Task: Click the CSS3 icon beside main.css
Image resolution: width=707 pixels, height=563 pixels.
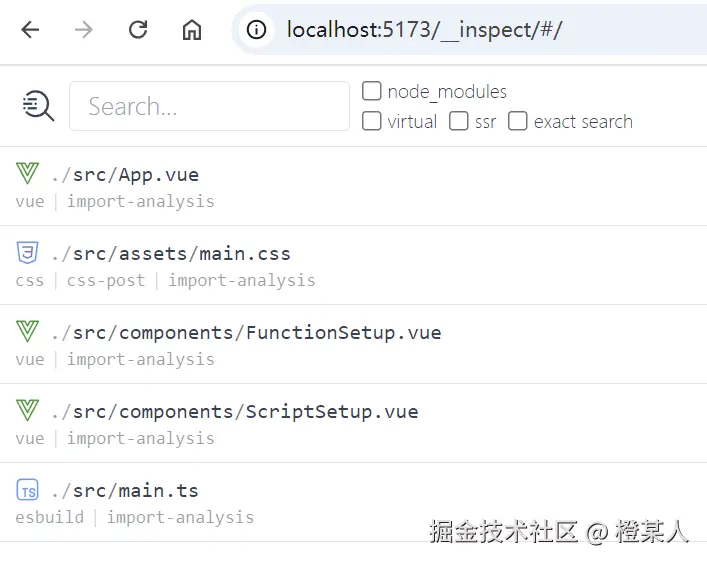Action: pyautogui.click(x=27, y=252)
